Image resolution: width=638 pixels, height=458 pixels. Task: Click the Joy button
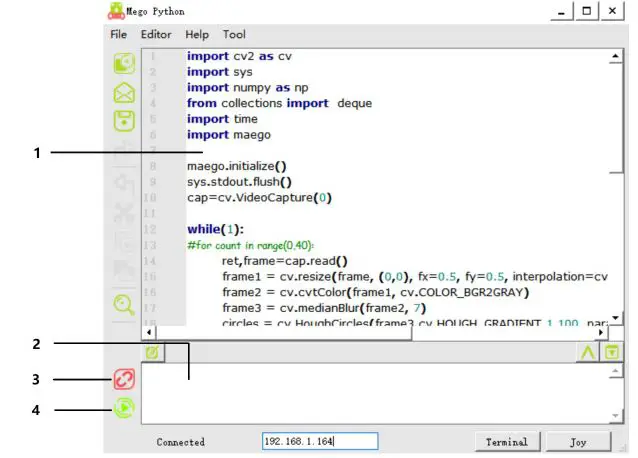(x=578, y=442)
